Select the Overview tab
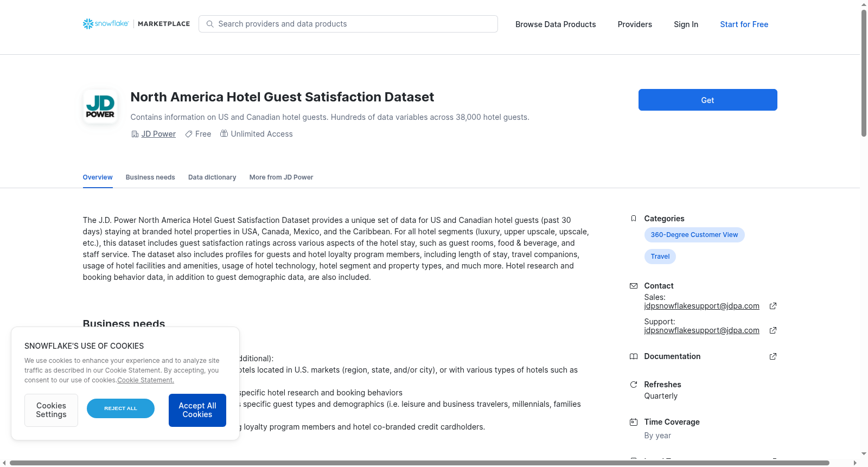The width and height of the screenshot is (868, 467). [98, 177]
